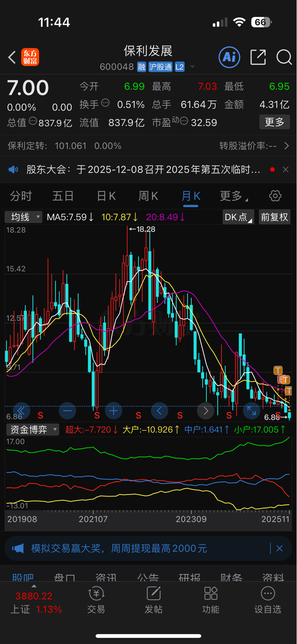Open 上证 3880.22 index quote
This screenshot has height=644, width=297.
[36, 603]
